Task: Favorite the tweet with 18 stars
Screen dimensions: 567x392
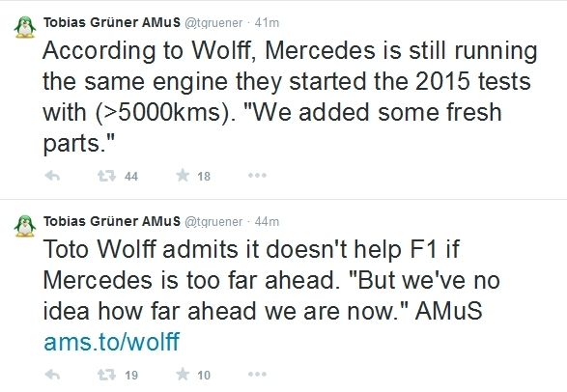Action: click(x=183, y=176)
